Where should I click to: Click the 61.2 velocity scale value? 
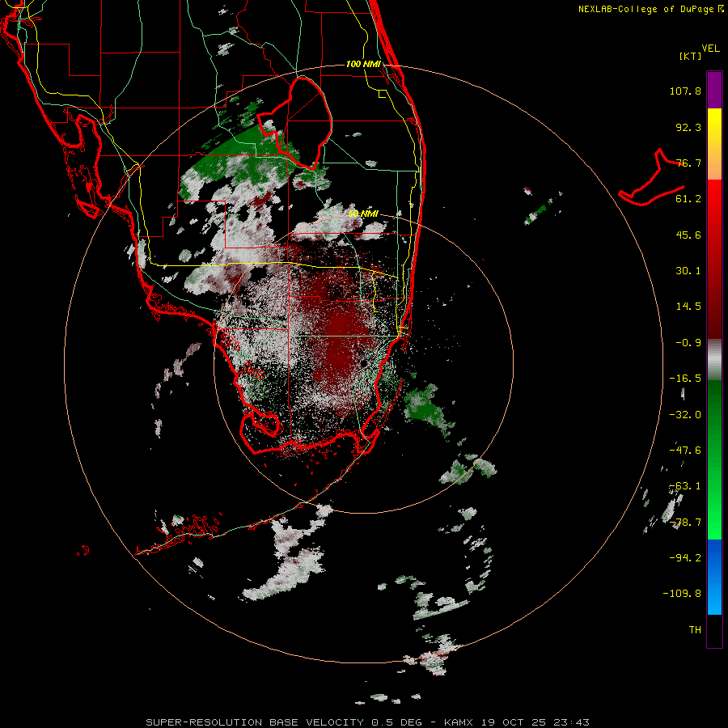tap(688, 199)
